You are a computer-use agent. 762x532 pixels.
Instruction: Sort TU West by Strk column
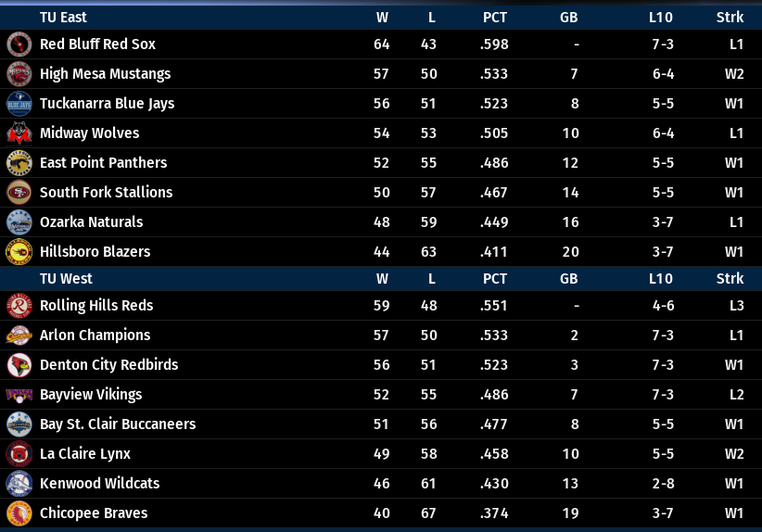pyautogui.click(x=730, y=278)
